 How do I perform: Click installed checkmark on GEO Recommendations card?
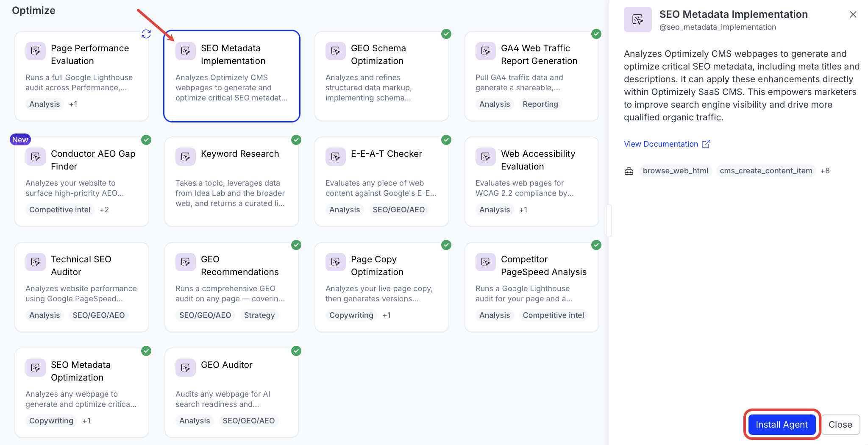point(296,245)
